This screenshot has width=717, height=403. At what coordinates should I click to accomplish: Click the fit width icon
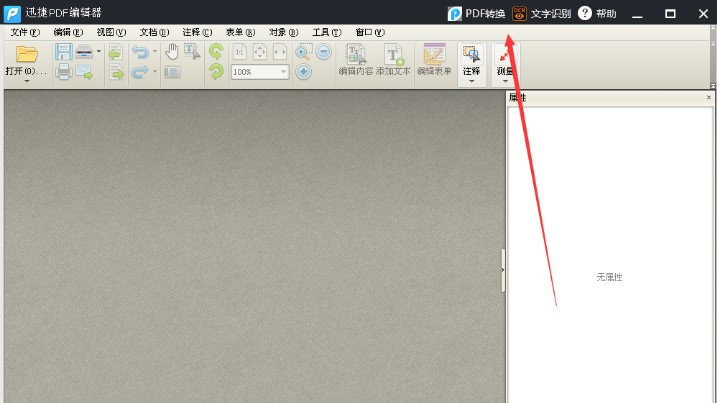click(280, 52)
